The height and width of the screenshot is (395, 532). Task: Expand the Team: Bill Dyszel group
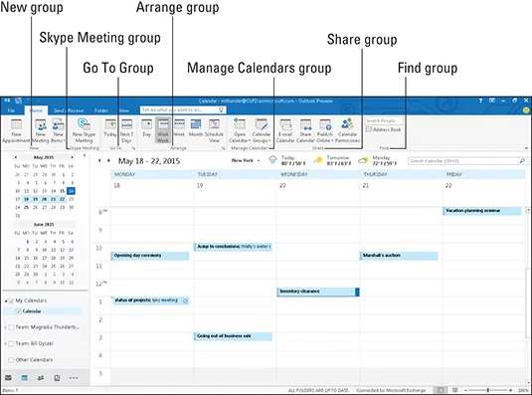pyautogui.click(x=5, y=343)
